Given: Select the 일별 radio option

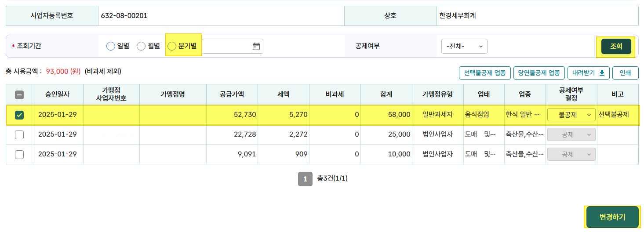Looking at the screenshot, I should tap(111, 46).
